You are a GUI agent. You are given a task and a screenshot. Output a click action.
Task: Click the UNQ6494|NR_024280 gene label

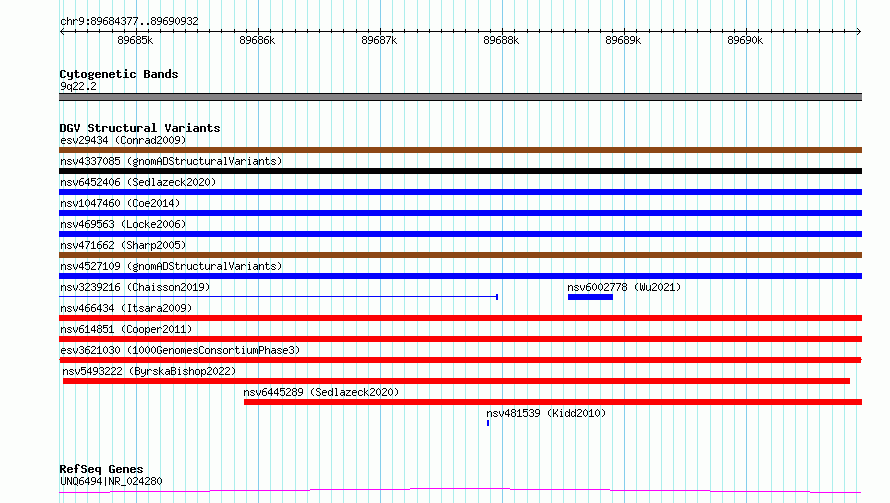[x=111, y=481]
